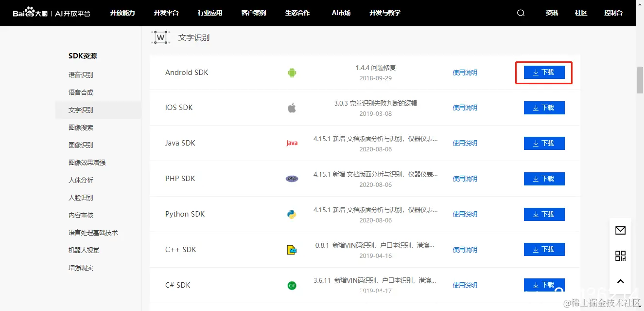Select 语音合成 in the SDK sidebar
Screen dimensions: 644x311
(81, 92)
